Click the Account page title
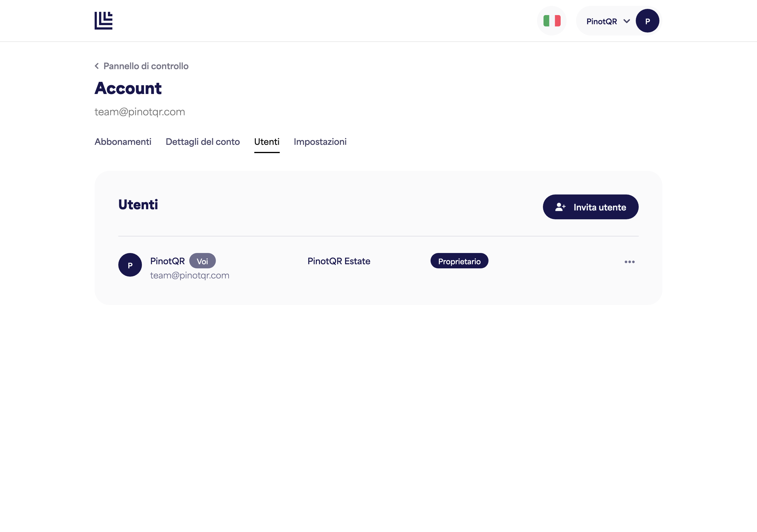The image size is (757, 532). coord(128,88)
